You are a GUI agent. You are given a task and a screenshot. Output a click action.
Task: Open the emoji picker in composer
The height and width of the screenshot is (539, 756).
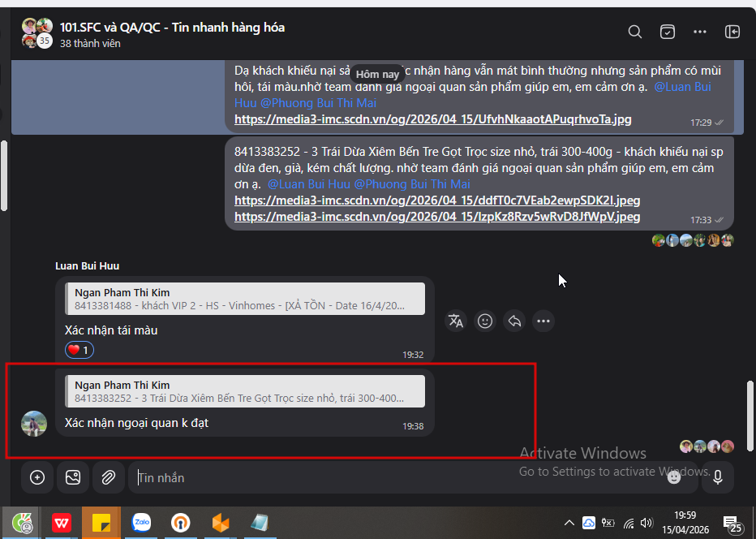(674, 477)
